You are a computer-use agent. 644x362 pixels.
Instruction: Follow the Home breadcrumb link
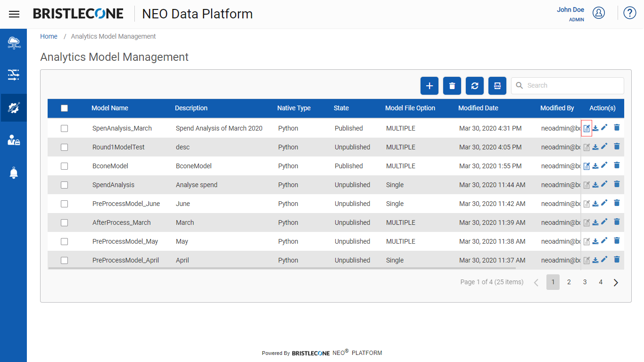[x=49, y=36]
